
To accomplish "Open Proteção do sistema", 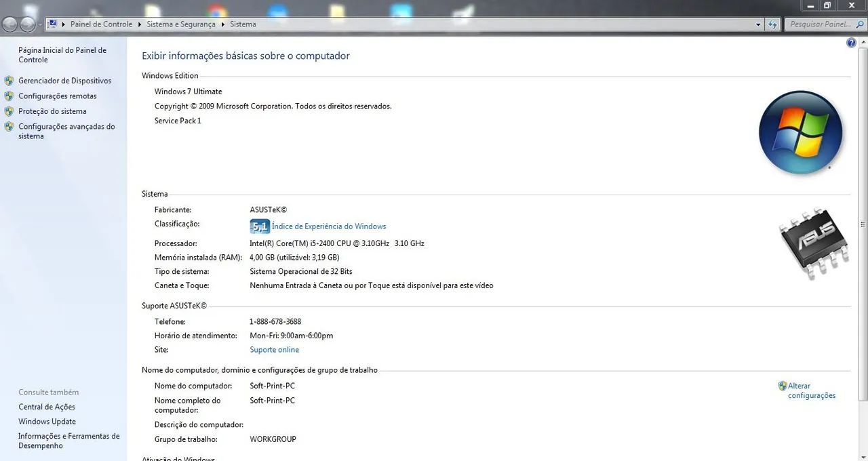I will 52,111.
